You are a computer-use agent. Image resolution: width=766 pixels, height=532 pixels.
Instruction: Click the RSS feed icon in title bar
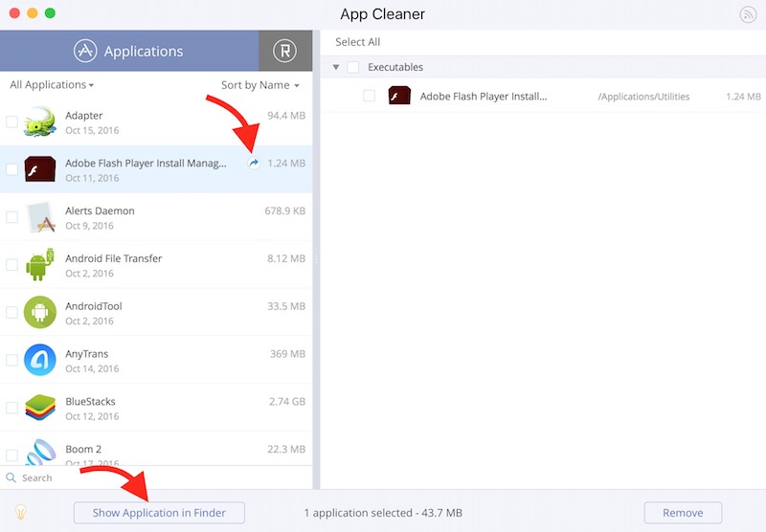(749, 14)
